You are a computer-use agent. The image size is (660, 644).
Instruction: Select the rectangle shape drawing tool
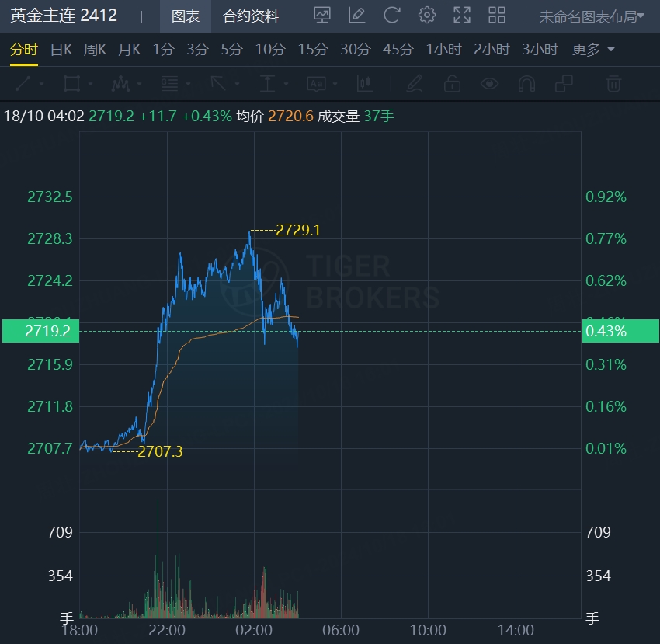[x=71, y=84]
